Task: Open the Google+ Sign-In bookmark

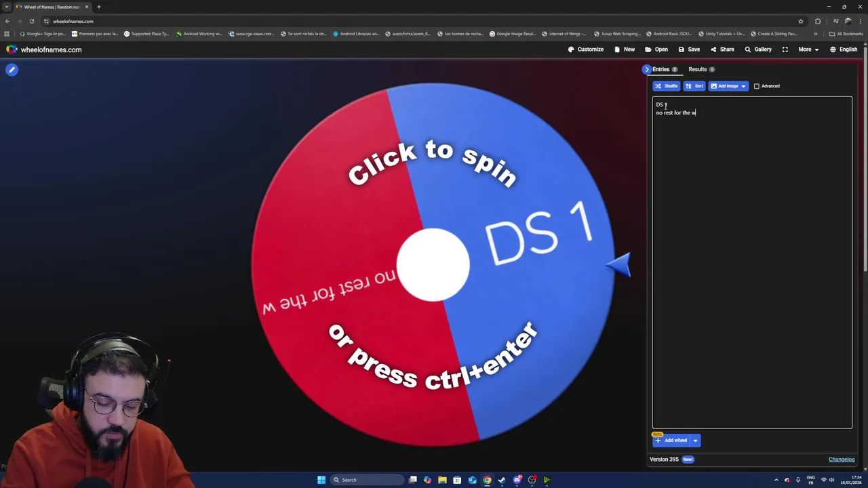Action: point(42,33)
